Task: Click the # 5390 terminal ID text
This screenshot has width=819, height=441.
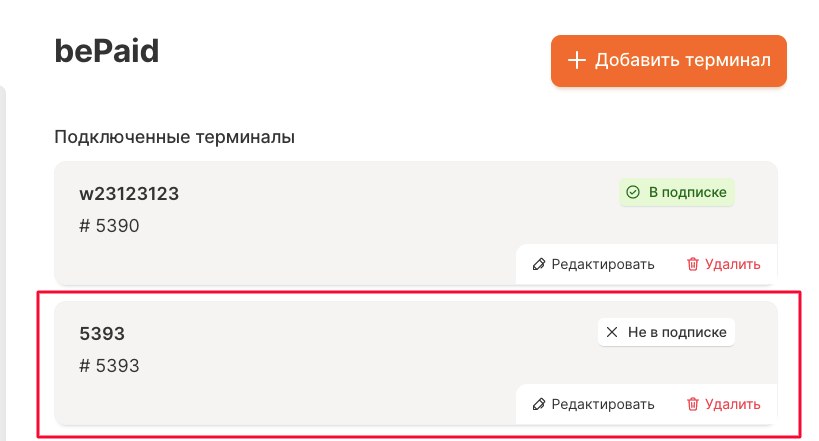Action: click(109, 226)
